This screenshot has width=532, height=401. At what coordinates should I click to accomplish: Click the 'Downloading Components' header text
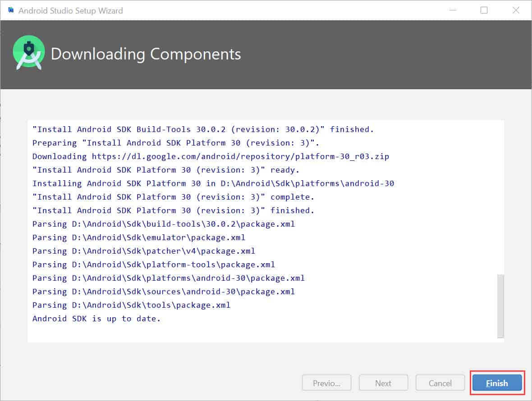pos(146,54)
